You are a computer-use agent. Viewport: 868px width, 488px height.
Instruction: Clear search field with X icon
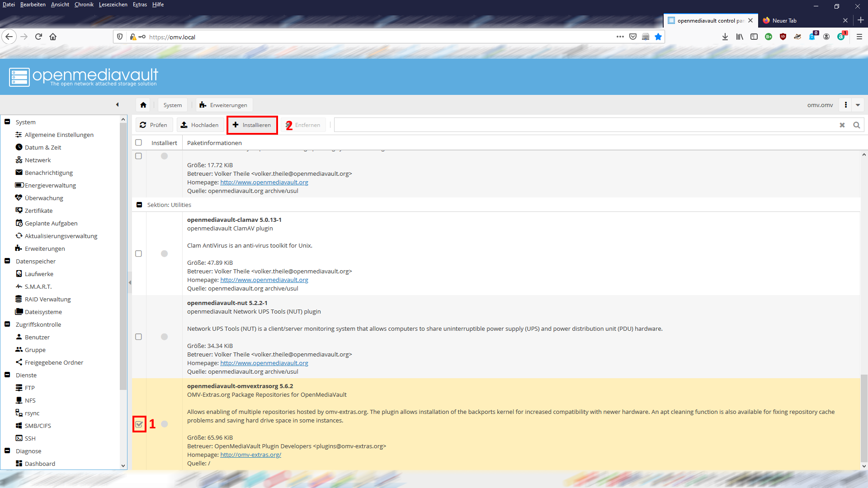(x=842, y=125)
